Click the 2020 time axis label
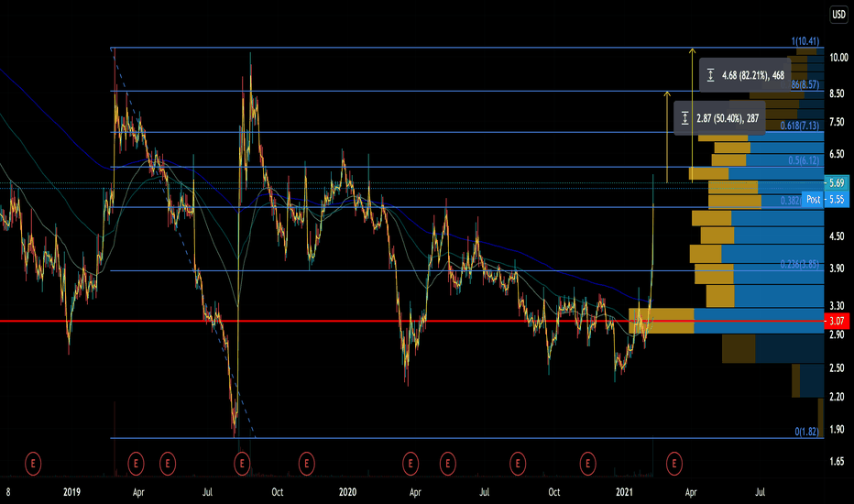This screenshot has width=854, height=504. pos(347,493)
